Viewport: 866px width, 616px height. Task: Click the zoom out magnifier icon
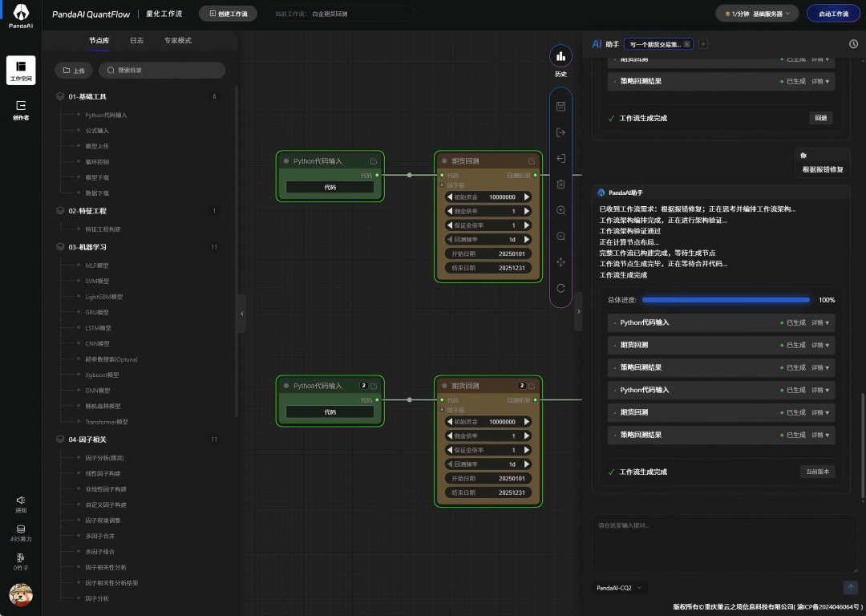560,237
